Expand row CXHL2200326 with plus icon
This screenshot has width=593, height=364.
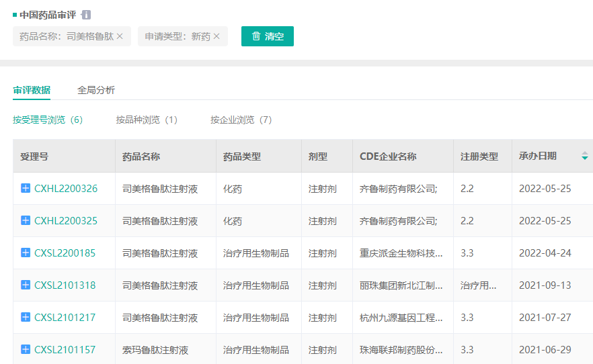(x=26, y=189)
